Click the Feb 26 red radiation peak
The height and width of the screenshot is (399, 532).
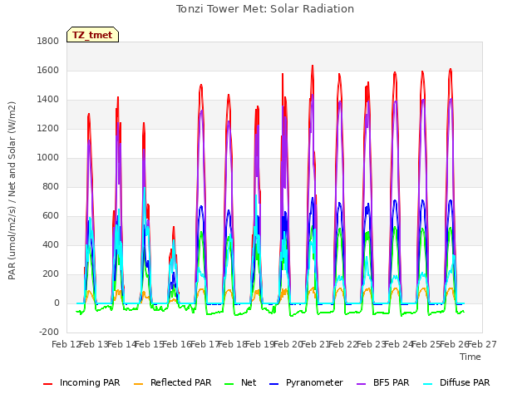pos(451,70)
